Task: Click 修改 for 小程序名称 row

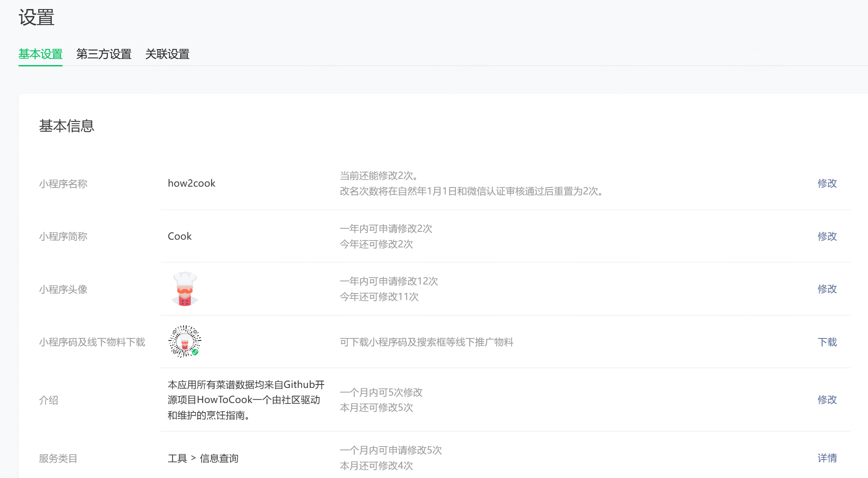Action: [827, 183]
